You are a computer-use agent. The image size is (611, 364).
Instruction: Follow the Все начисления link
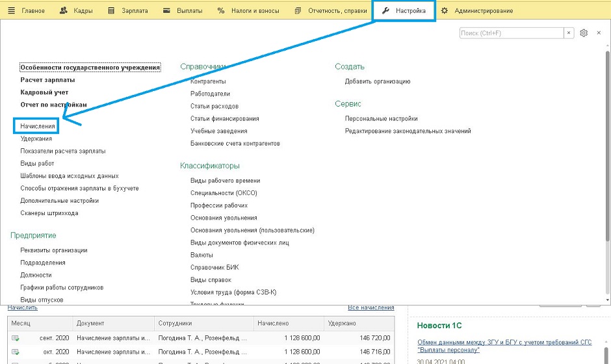coord(370,307)
